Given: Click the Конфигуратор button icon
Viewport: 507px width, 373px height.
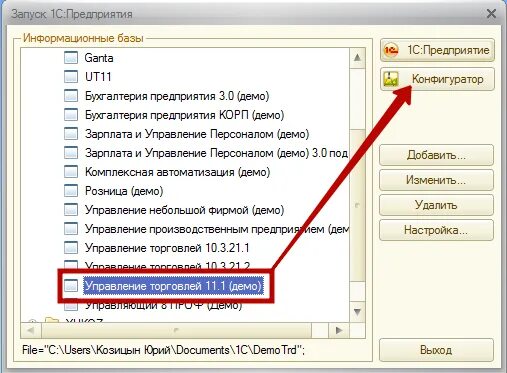Looking at the screenshot, I should [x=391, y=79].
